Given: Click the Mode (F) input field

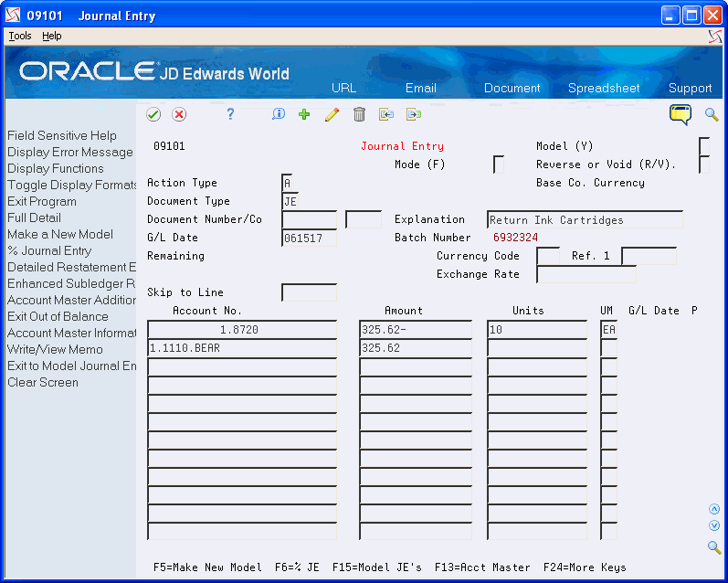Looking at the screenshot, I should tap(499, 164).
